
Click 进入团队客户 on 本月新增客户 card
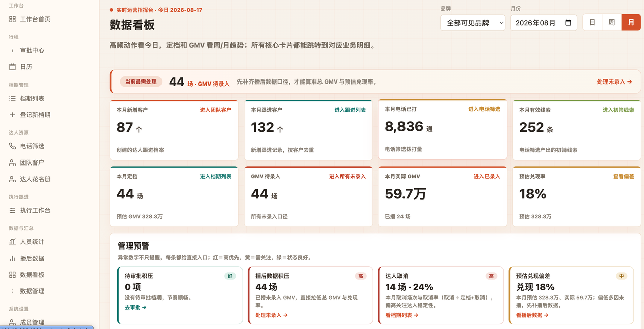pos(216,110)
